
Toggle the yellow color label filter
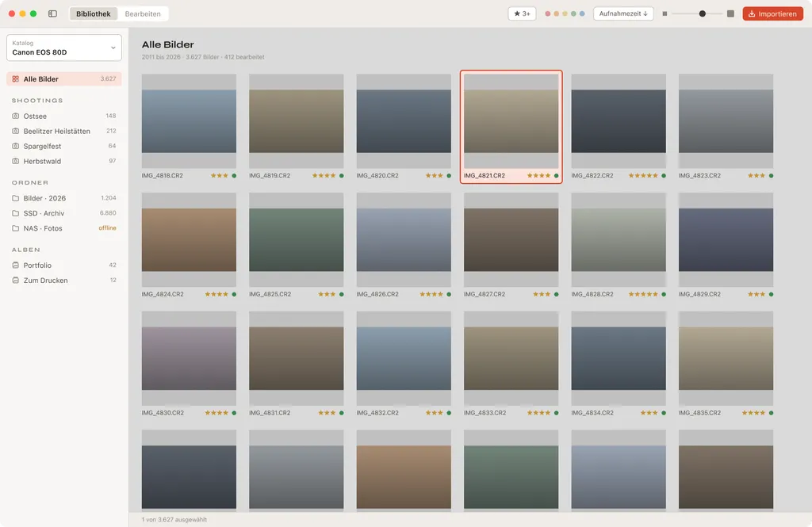[565, 14]
